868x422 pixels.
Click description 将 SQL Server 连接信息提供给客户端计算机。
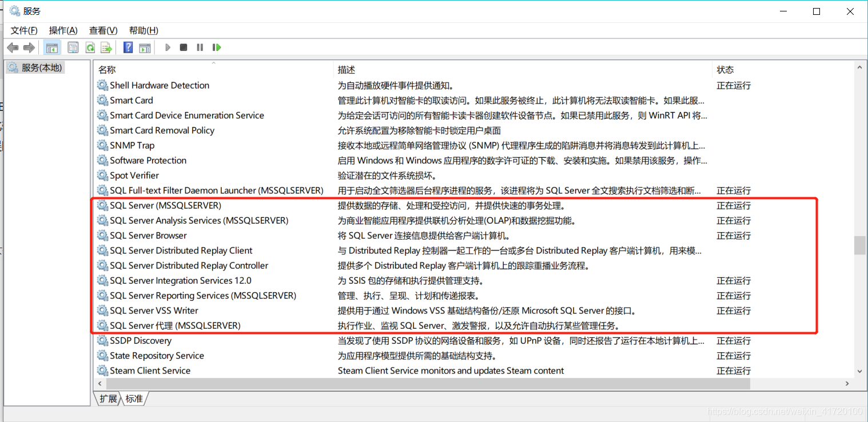[x=424, y=236]
